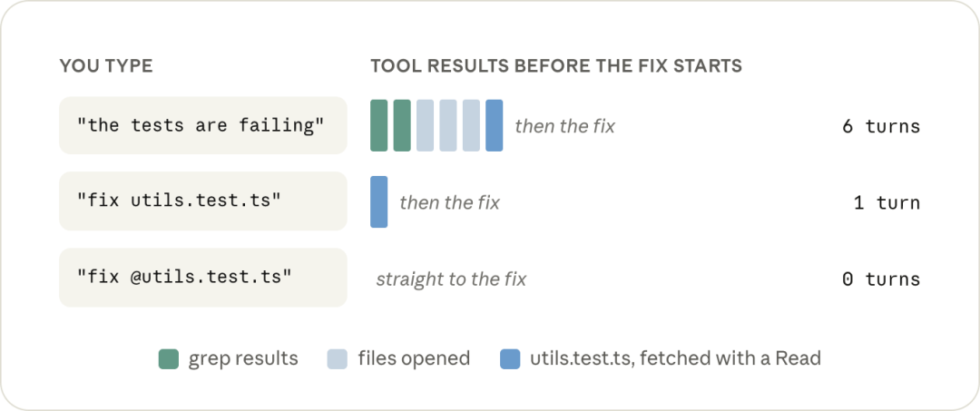Image resolution: width=980 pixels, height=411 pixels.
Task: Select the "fix utils.test.ts" prompt box
Action: click(202, 201)
